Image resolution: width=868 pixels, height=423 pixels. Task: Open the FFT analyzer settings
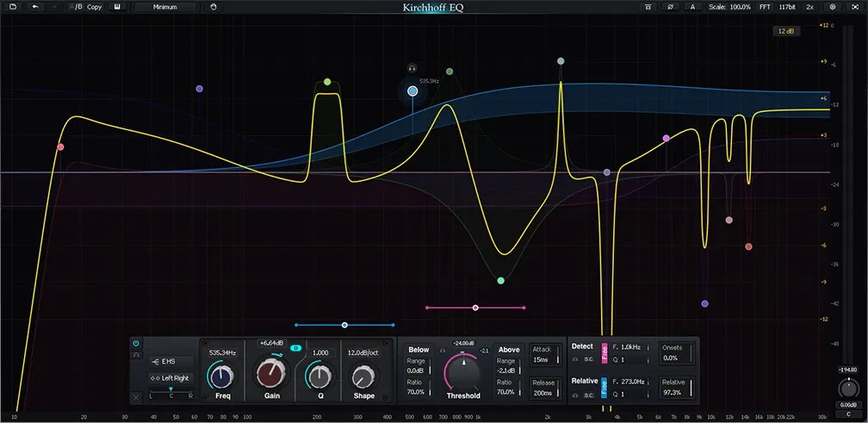pyautogui.click(x=765, y=7)
